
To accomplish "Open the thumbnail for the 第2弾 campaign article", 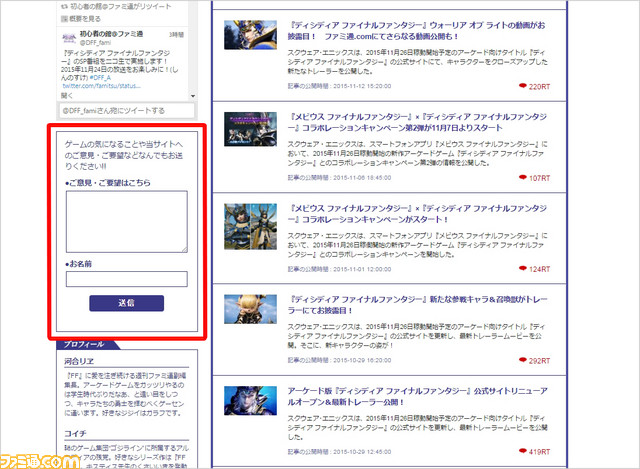I will click(x=250, y=129).
